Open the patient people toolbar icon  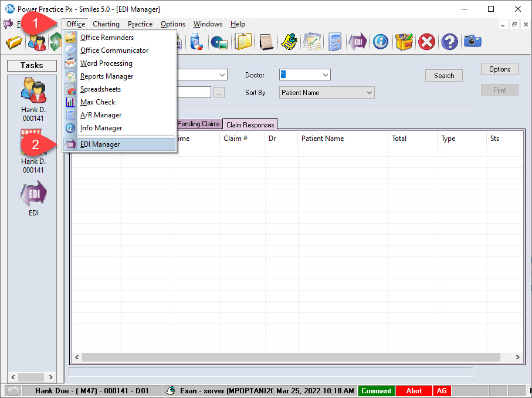tap(36, 42)
